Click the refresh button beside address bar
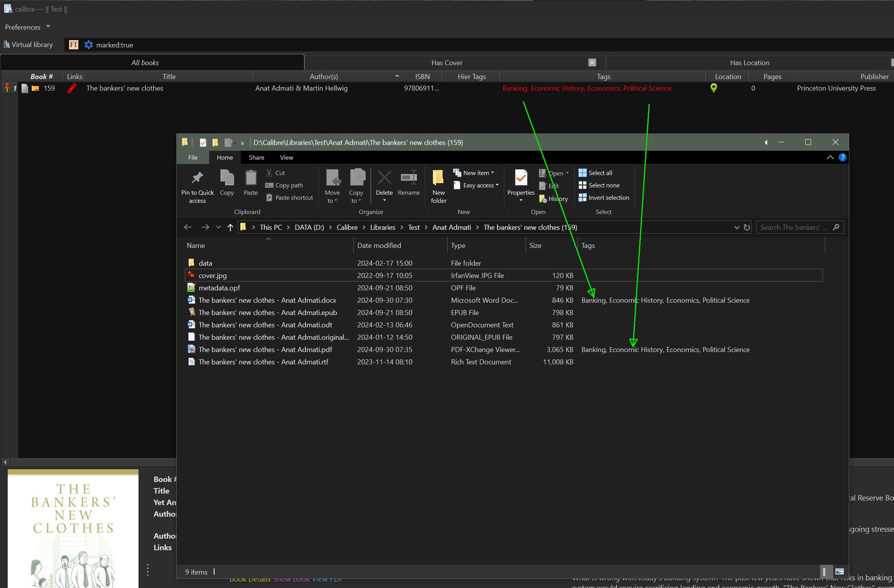Image resolution: width=894 pixels, height=588 pixels. pyautogui.click(x=747, y=227)
